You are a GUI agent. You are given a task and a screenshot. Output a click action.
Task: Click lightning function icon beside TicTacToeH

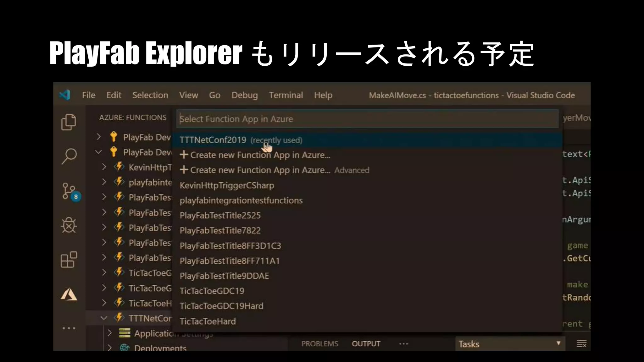119,303
